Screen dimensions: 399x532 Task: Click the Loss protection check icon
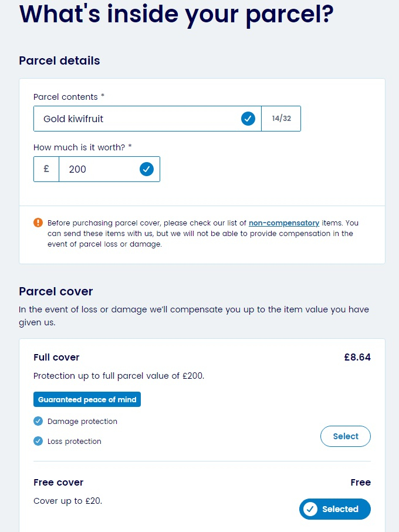click(x=38, y=441)
